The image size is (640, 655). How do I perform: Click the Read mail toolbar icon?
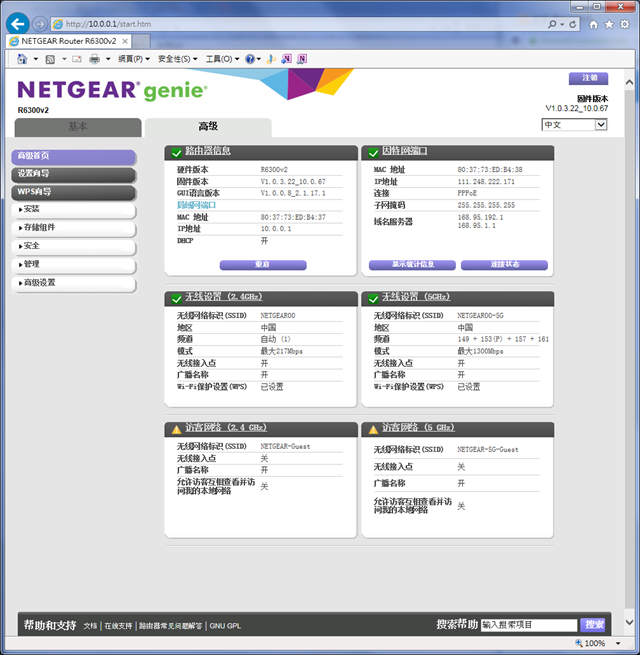(x=77, y=59)
